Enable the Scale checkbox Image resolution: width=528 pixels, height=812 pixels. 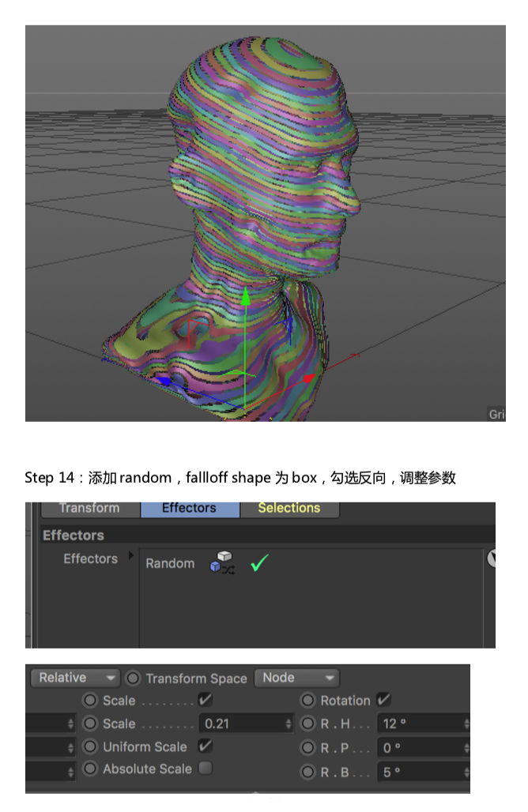pos(206,700)
